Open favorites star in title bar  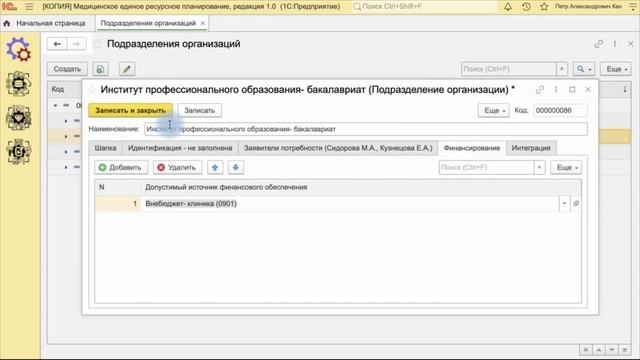[544, 7]
